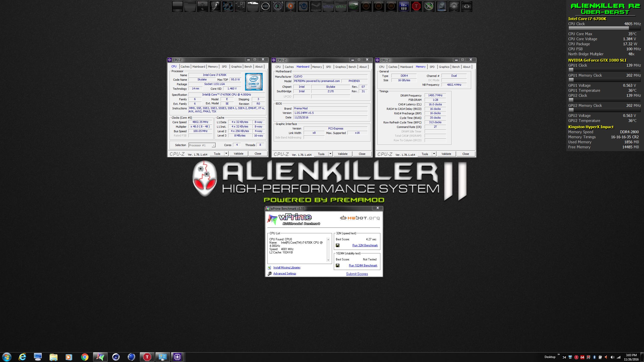Expand the taskbar Desktop toolbar chevron
Screen dimensions: 644x362
coord(558,355)
